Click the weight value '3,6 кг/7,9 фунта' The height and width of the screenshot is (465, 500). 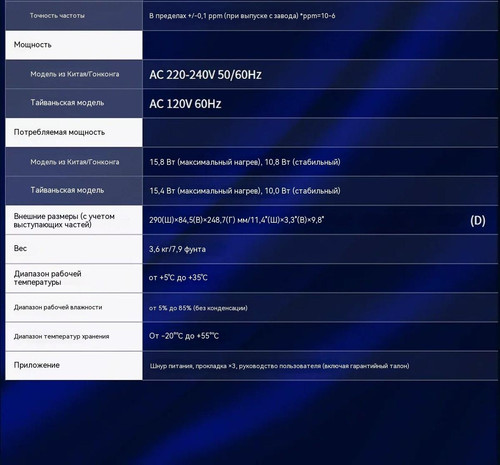(177, 249)
